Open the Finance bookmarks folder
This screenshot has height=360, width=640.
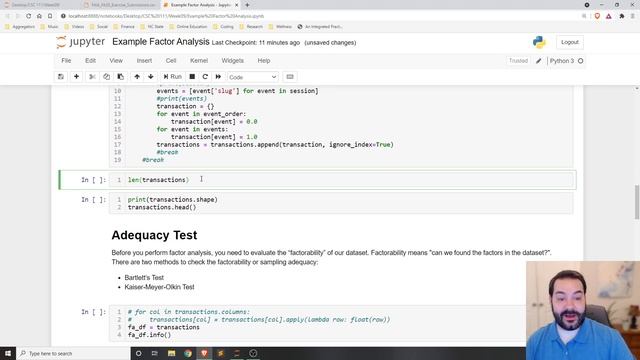pyautogui.click(x=124, y=27)
